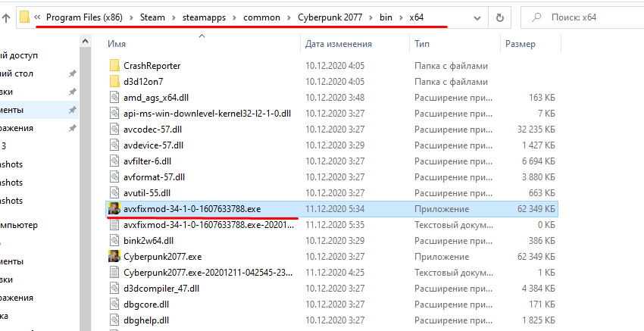The image size is (644, 331).
Task: Click the file name 'd3d12on7'
Action: click(x=143, y=82)
